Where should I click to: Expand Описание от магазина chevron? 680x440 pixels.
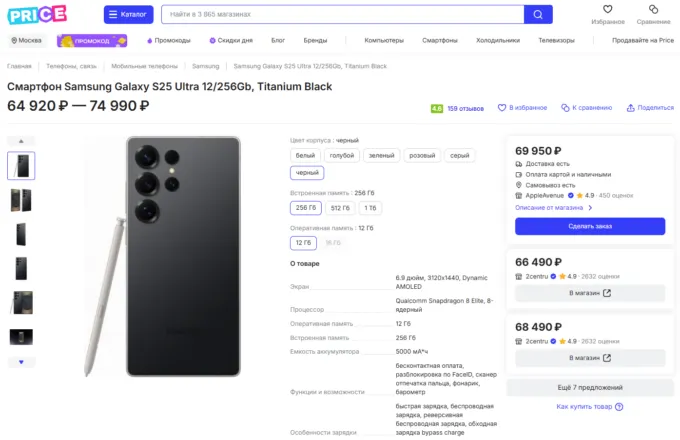(x=590, y=208)
